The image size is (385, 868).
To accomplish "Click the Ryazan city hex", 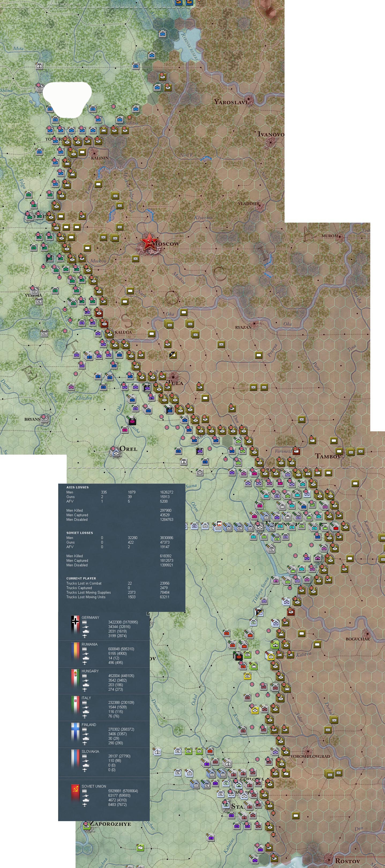I will (255, 325).
